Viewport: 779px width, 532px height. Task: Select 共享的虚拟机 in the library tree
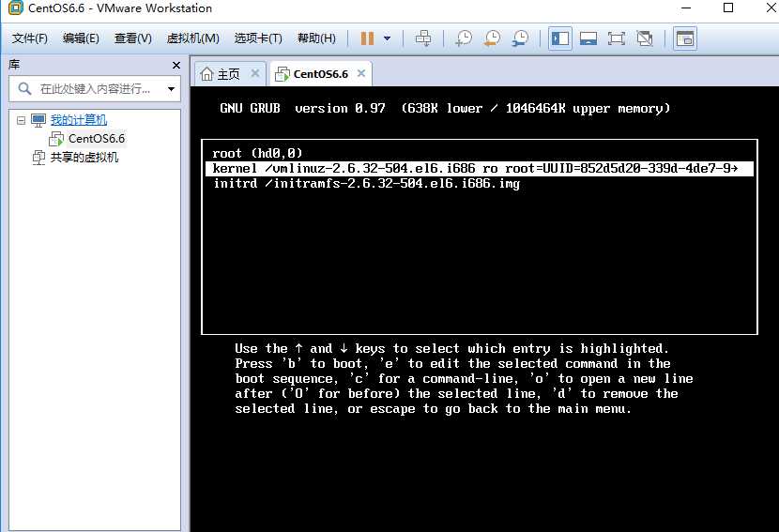pyautogui.click(x=84, y=158)
